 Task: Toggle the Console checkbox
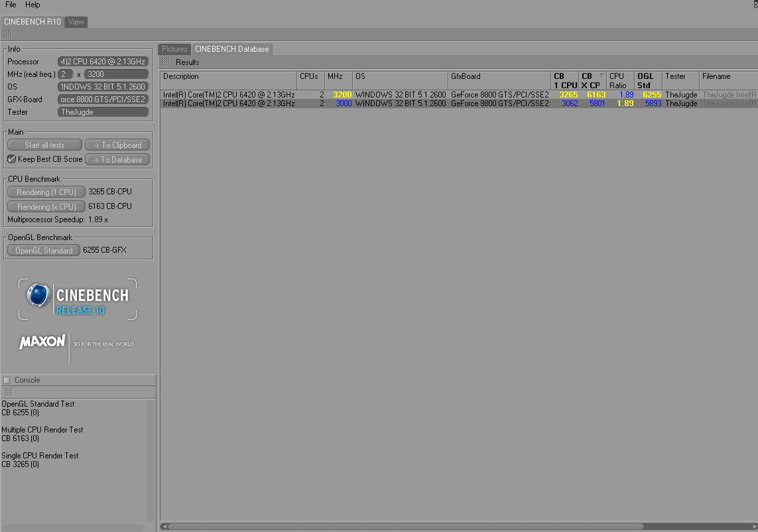[7, 380]
